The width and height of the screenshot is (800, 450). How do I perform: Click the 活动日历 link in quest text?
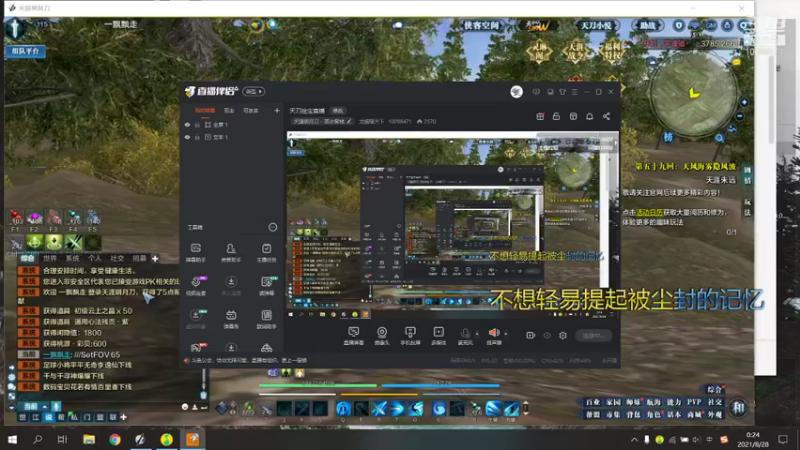649,212
